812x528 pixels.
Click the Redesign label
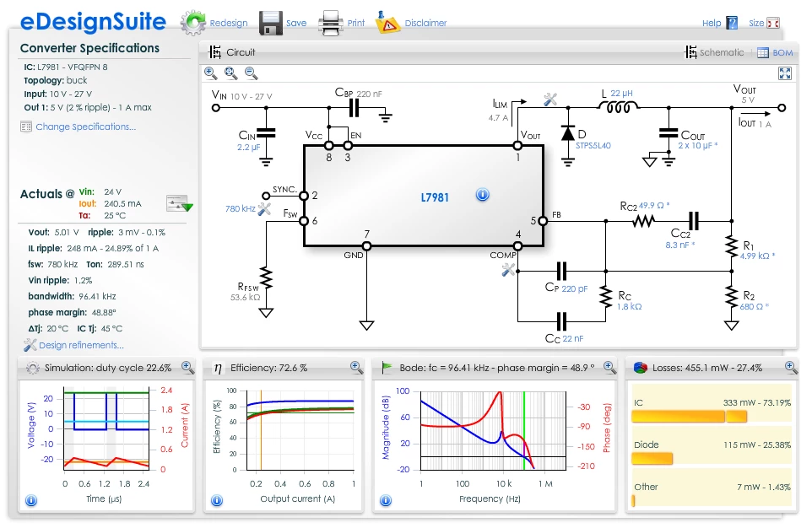(x=229, y=23)
